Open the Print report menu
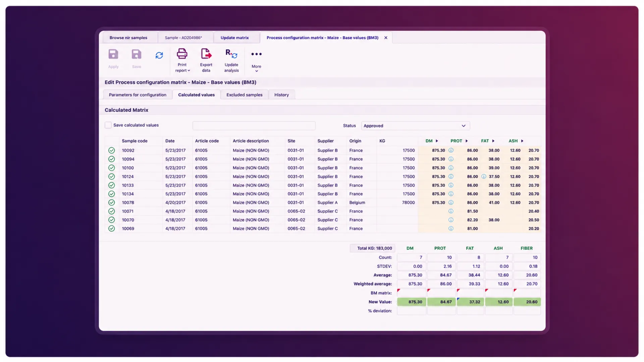This screenshot has height=362, width=644. (182, 60)
